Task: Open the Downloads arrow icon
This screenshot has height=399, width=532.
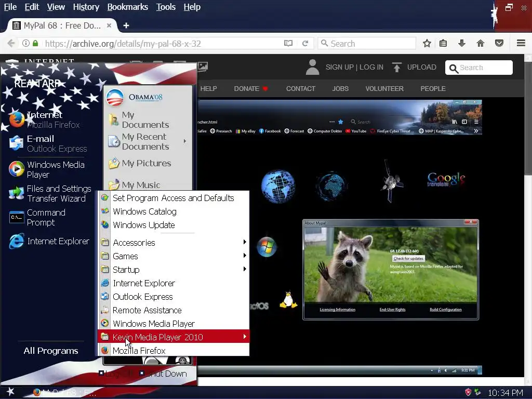Action: (x=462, y=44)
